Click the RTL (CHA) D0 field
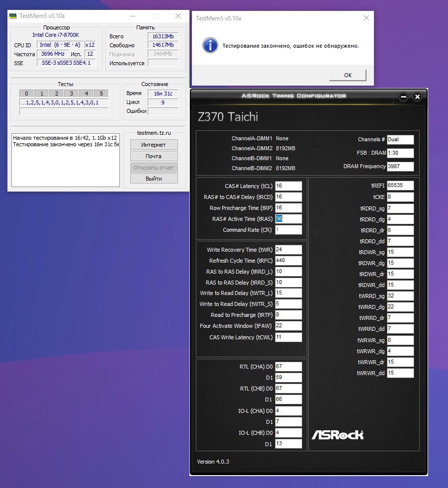The width and height of the screenshot is (448, 488). (x=288, y=366)
